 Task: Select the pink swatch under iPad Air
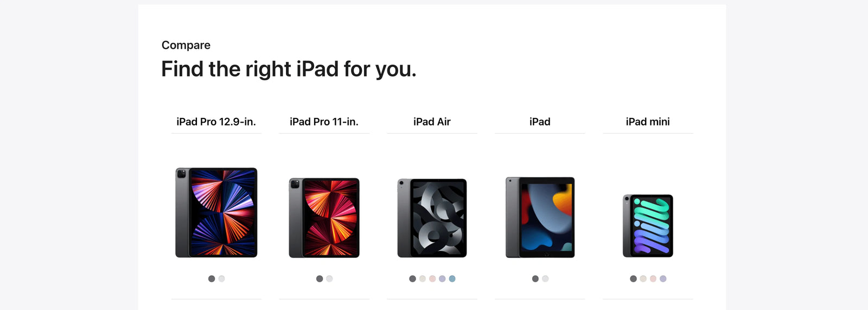click(432, 279)
